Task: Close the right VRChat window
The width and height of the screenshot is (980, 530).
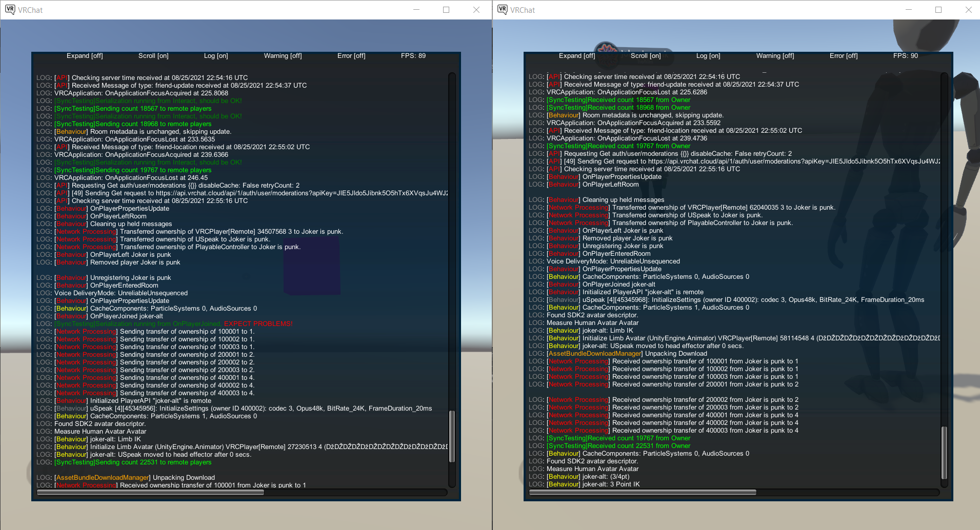Action: pyautogui.click(x=969, y=10)
